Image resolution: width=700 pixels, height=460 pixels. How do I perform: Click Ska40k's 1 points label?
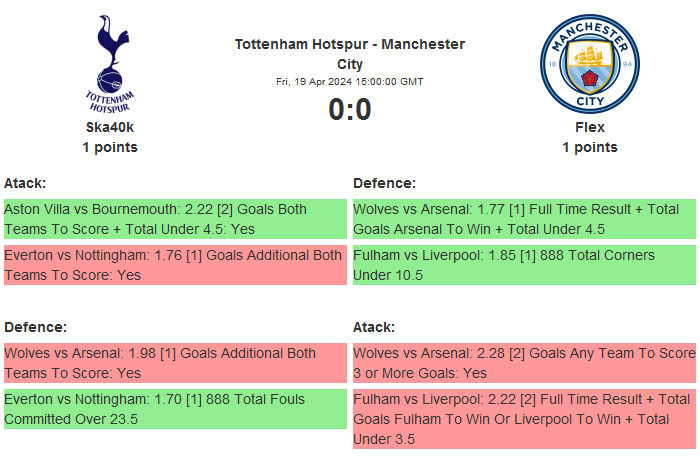(x=110, y=147)
